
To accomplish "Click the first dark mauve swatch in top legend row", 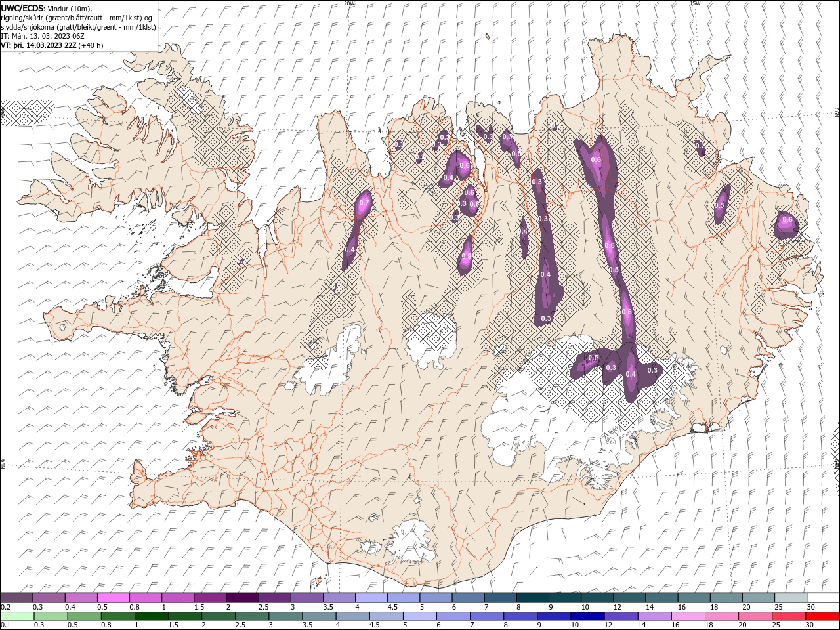I will point(16,598).
